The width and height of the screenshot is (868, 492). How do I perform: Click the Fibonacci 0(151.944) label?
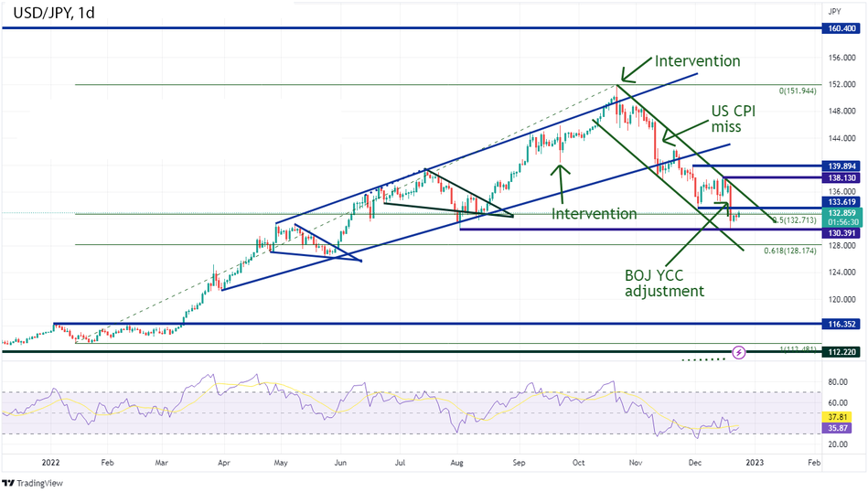798,91
